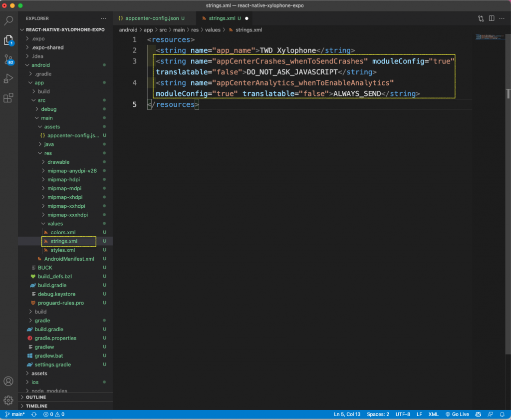Open the Explorer view icon
The width and height of the screenshot is (511, 420).
coord(8,40)
